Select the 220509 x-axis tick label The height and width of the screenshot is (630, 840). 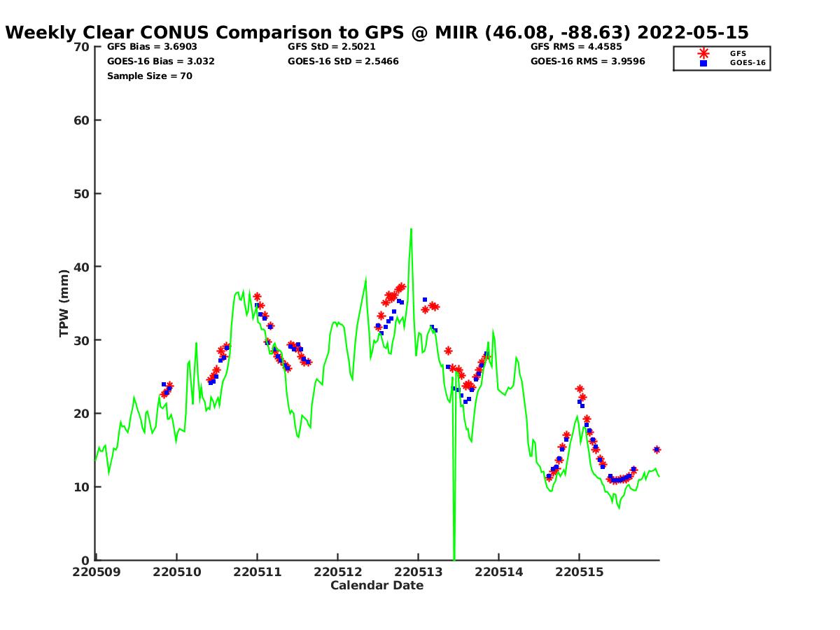[x=96, y=572]
